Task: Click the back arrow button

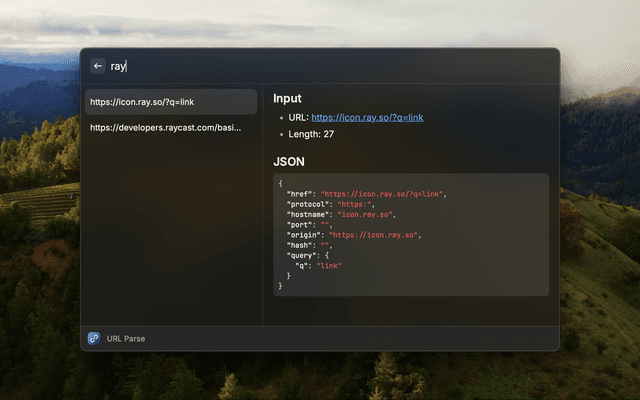Action: tap(97, 66)
